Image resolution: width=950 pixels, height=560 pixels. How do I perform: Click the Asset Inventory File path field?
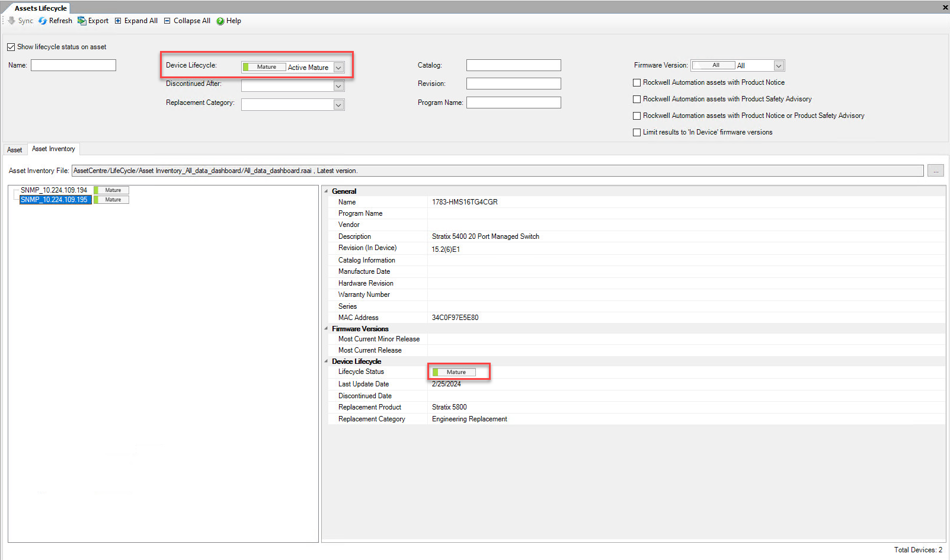497,171
